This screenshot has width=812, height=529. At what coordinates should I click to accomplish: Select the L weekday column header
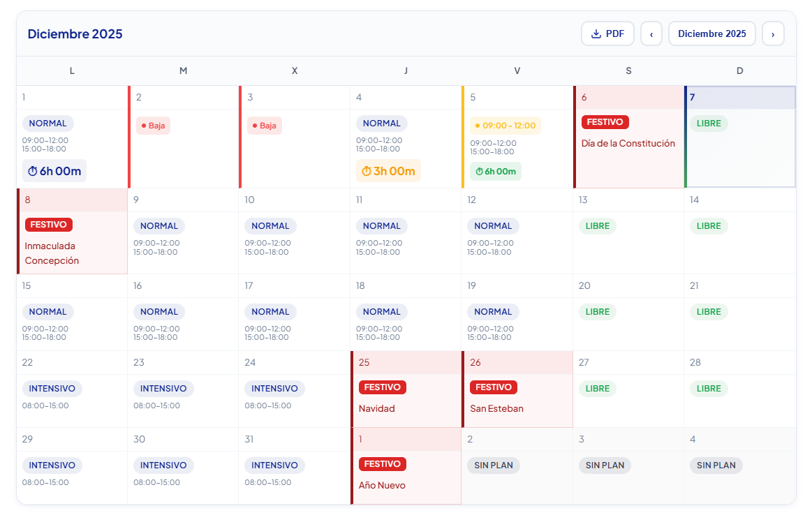tap(72, 70)
